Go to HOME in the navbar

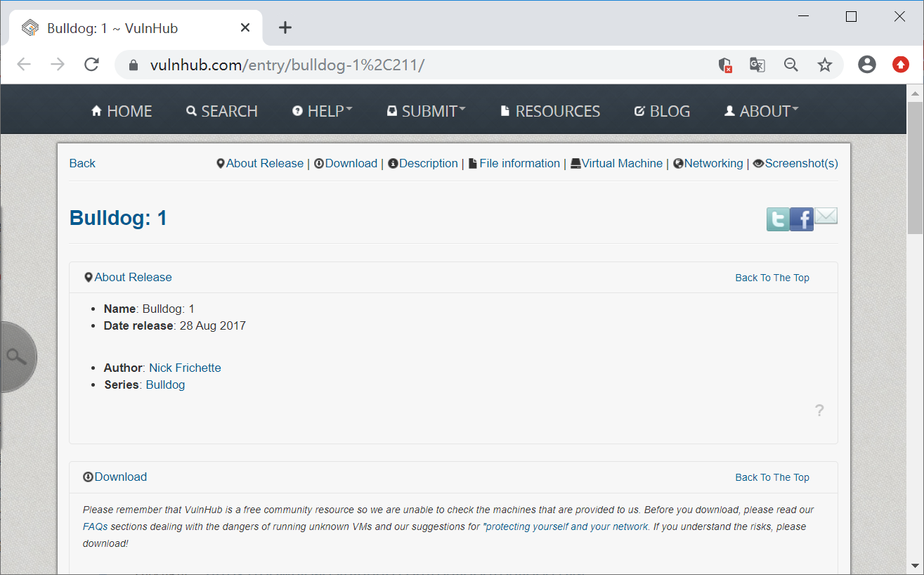[x=122, y=111]
